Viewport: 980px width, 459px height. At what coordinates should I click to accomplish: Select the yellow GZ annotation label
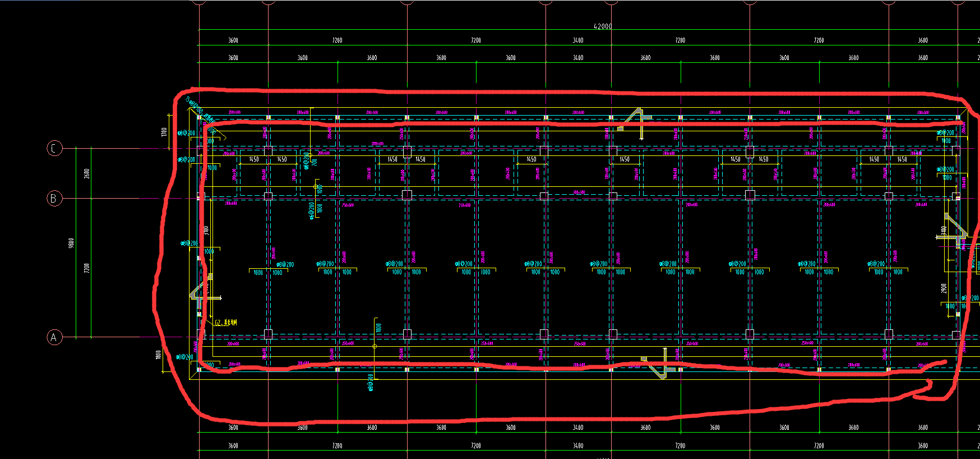(226, 322)
